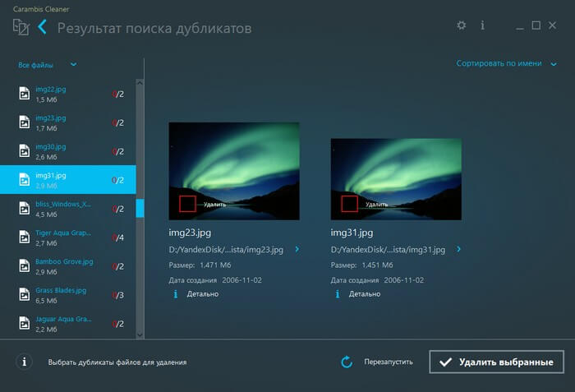Image resolution: width=575 pixels, height=392 pixels.
Task: Select bliss_Windows_X... in the file list
Action: click(68, 208)
